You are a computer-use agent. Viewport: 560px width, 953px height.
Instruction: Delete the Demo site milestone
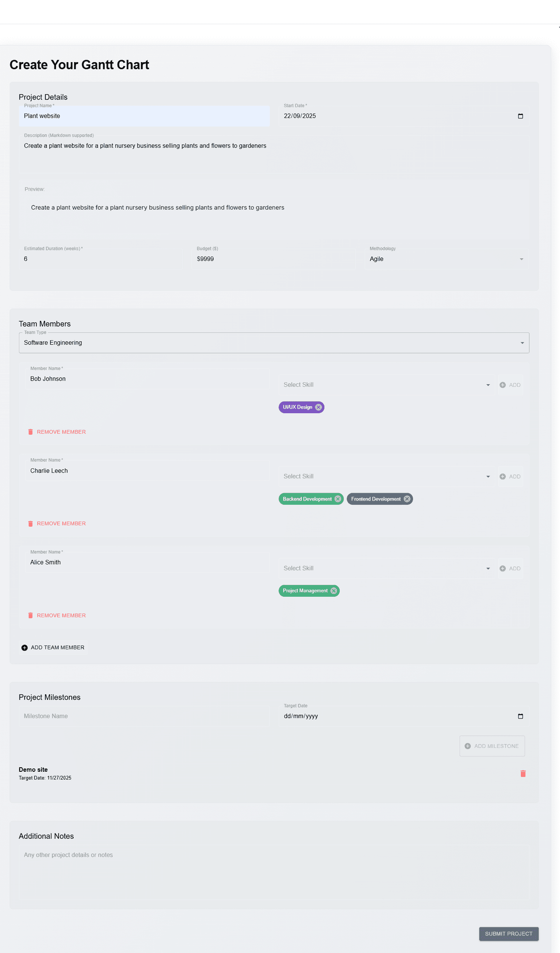tap(523, 774)
